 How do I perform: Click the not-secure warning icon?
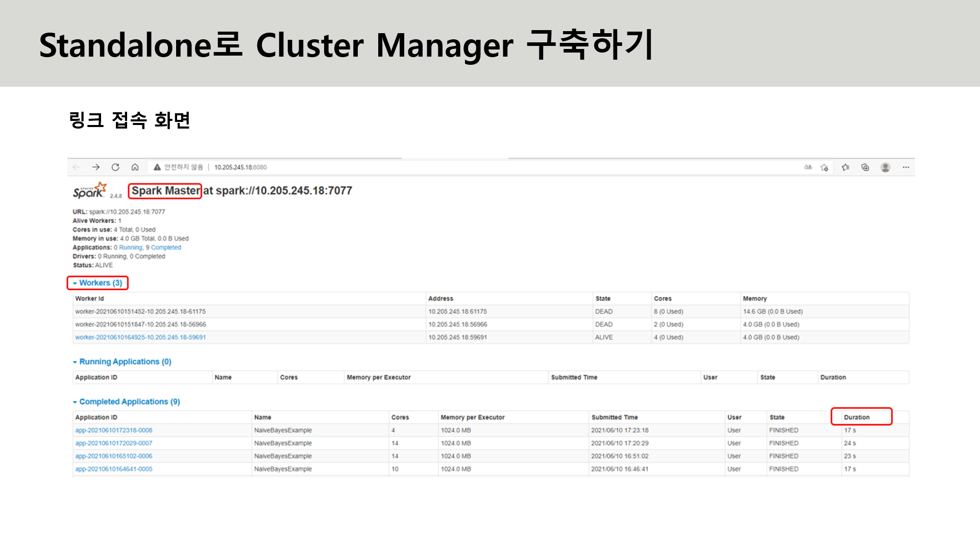[157, 167]
